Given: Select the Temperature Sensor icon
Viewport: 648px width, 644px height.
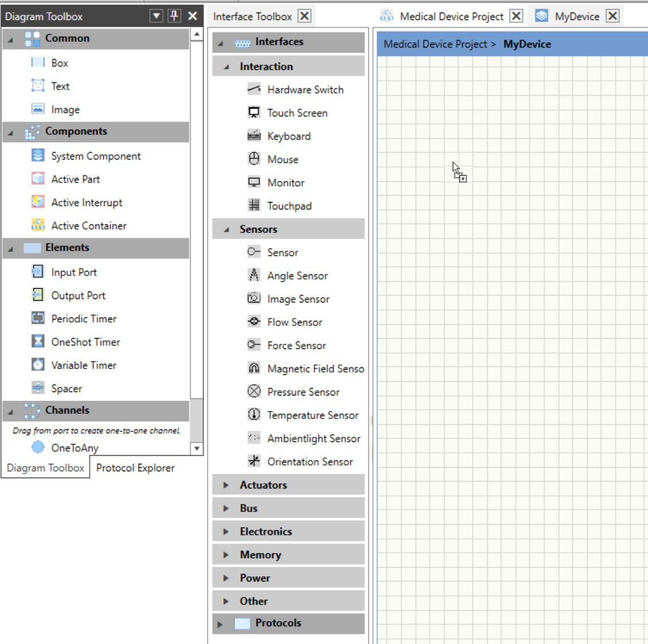Looking at the screenshot, I should point(254,414).
